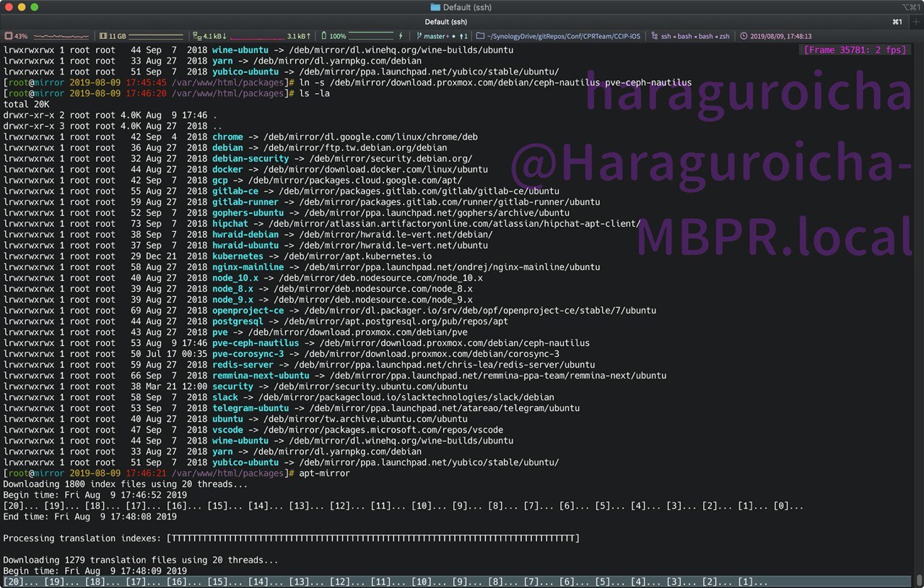Click the CPU usage icon in status bar
Viewport: 924px width, 588px height.
click(x=9, y=35)
